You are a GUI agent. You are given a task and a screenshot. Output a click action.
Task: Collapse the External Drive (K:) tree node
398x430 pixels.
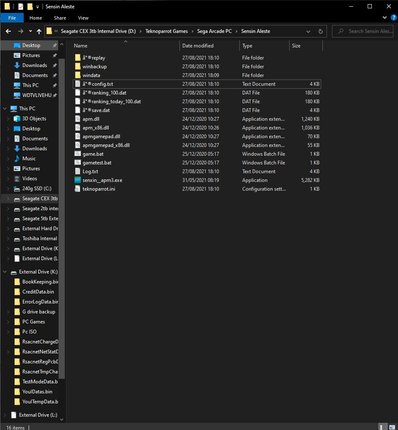5,272
